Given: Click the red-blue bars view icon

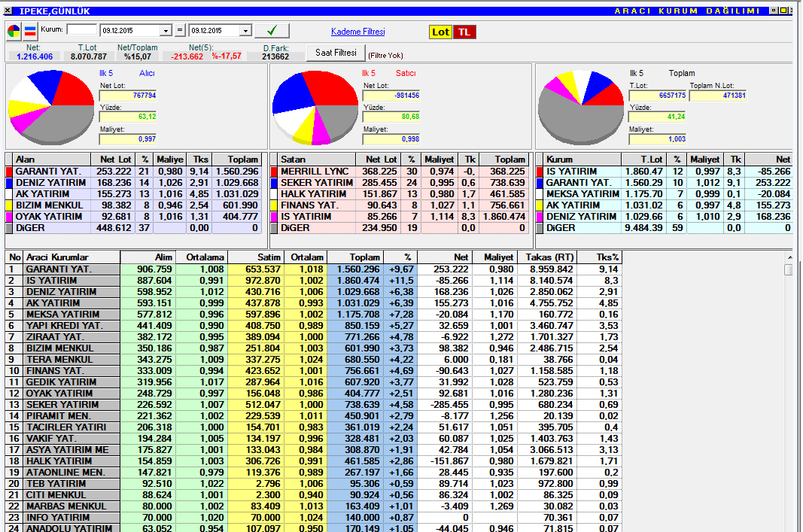Looking at the screenshot, I should (31, 31).
